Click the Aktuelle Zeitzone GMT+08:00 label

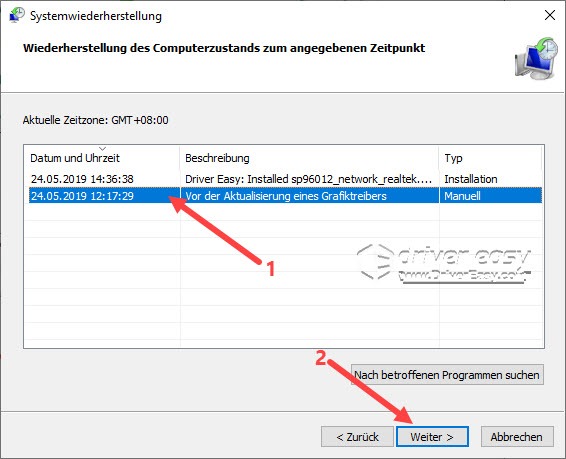[95, 120]
